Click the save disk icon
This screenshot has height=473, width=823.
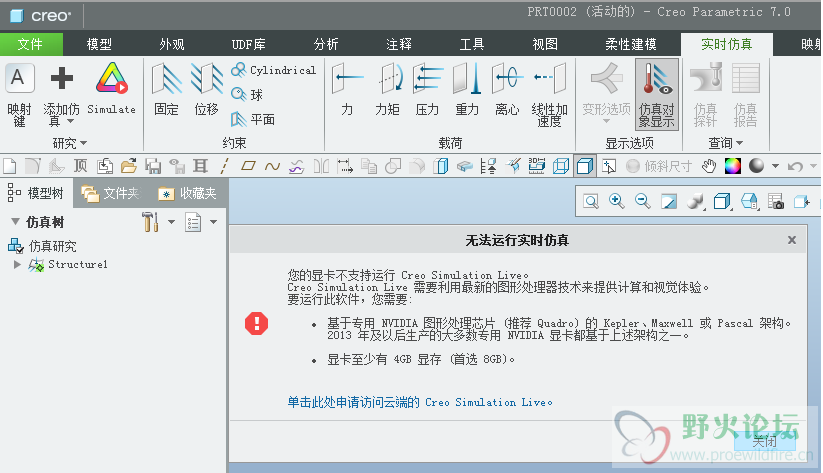pos(153,166)
